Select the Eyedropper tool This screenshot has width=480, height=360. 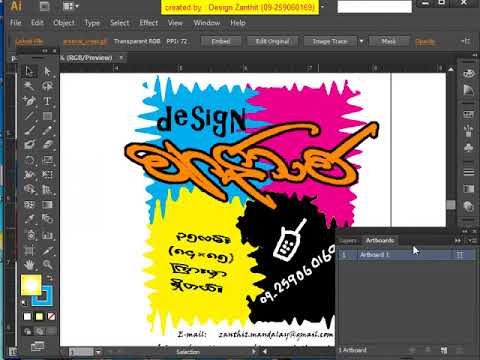tap(29, 219)
